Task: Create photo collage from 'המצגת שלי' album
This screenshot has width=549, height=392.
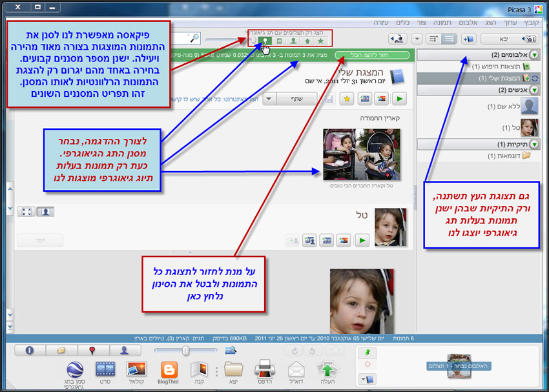Action: (x=382, y=99)
